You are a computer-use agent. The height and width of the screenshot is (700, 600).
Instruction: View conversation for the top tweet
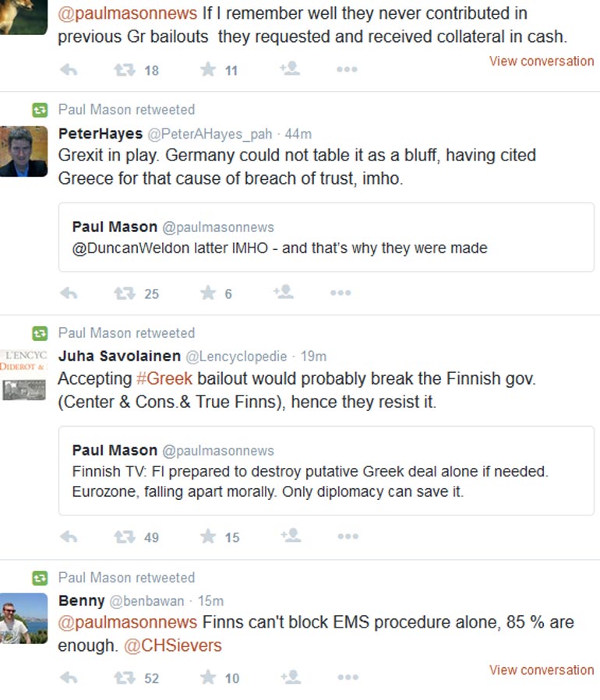[x=541, y=61]
